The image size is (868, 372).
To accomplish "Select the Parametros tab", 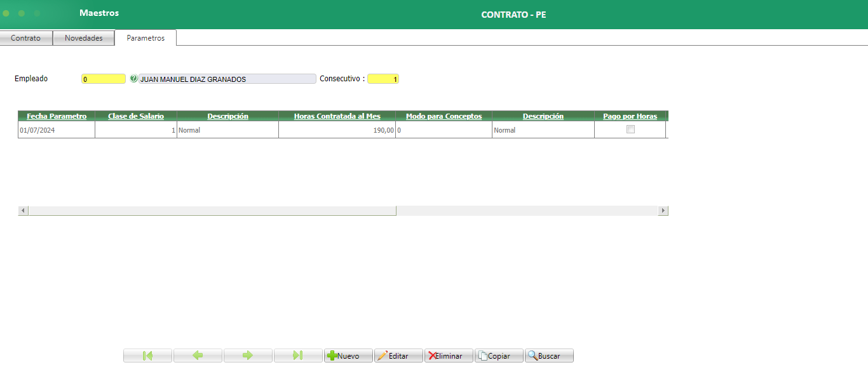I will click(146, 38).
